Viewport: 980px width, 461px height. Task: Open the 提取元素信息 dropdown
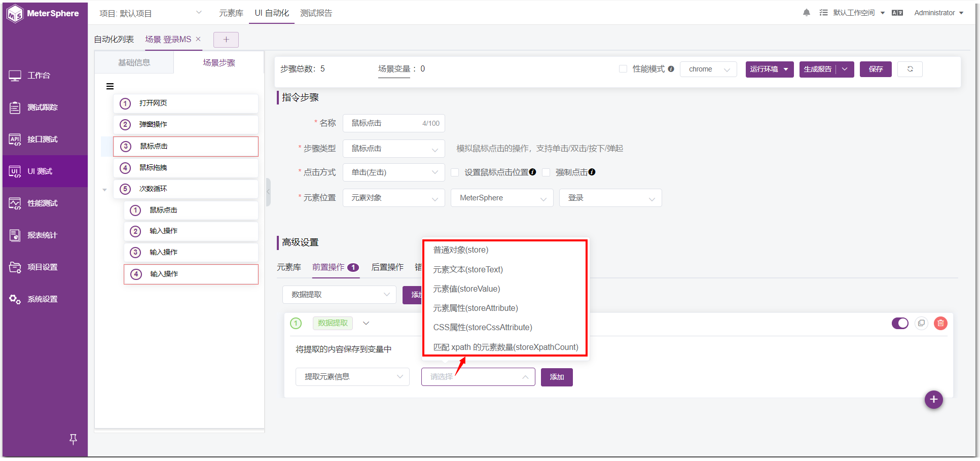tap(352, 377)
